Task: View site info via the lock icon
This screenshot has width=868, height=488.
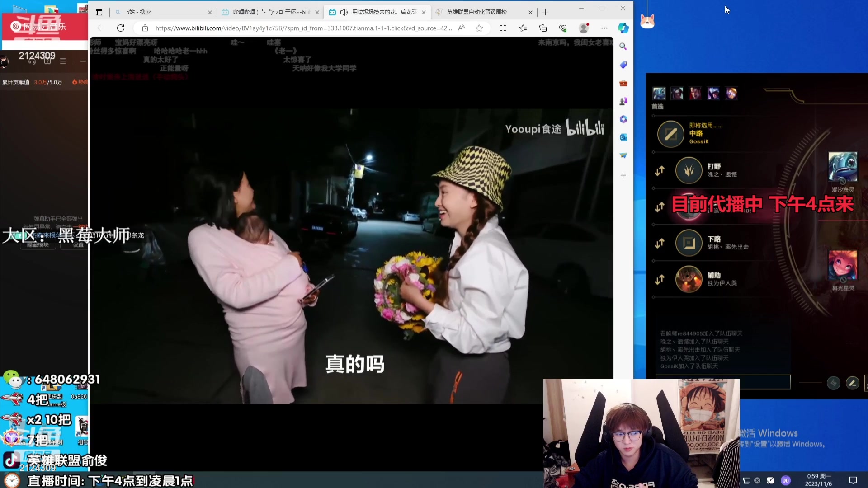Action: click(x=145, y=28)
